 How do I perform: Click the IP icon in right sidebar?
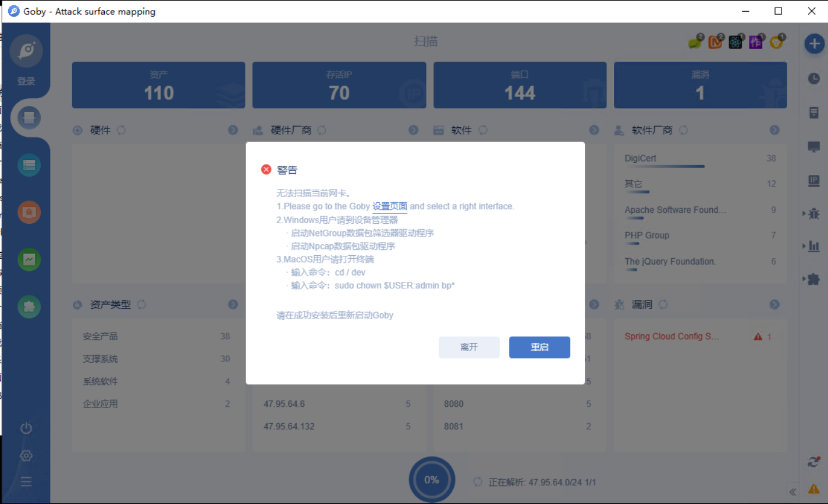814,181
